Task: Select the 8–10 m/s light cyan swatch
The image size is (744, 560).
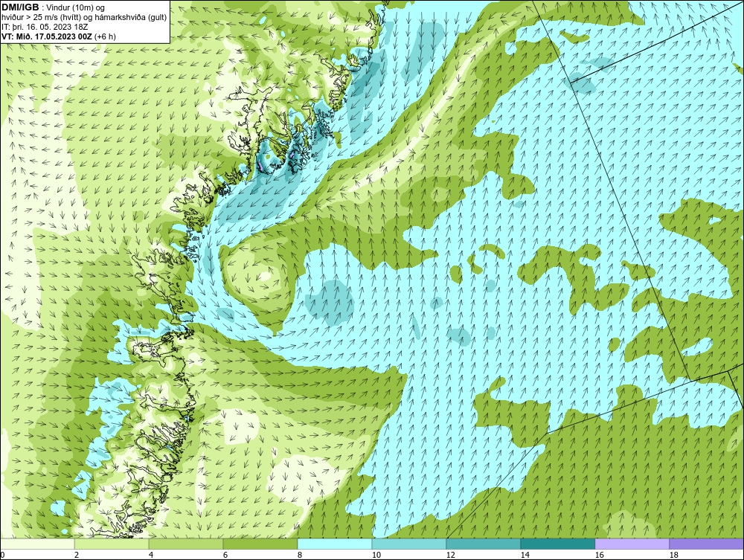Action: click(335, 544)
